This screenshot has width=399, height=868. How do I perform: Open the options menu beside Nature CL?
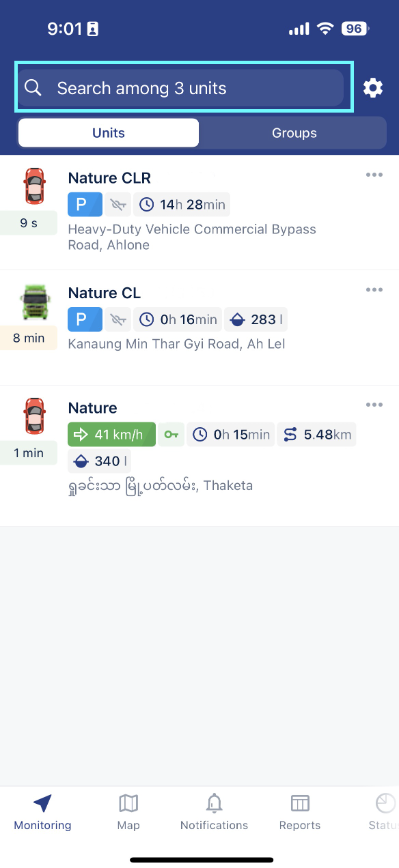pos(374,289)
